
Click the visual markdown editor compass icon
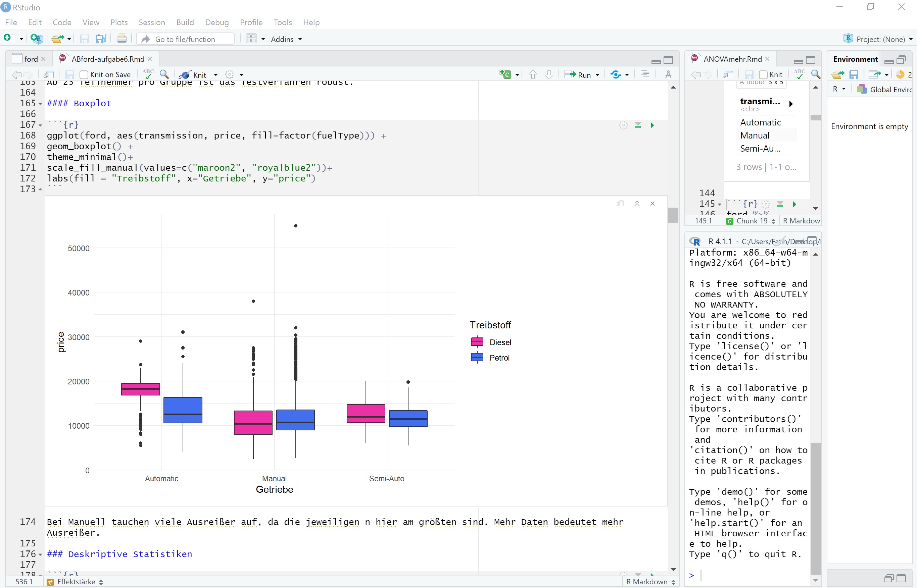[668, 74]
